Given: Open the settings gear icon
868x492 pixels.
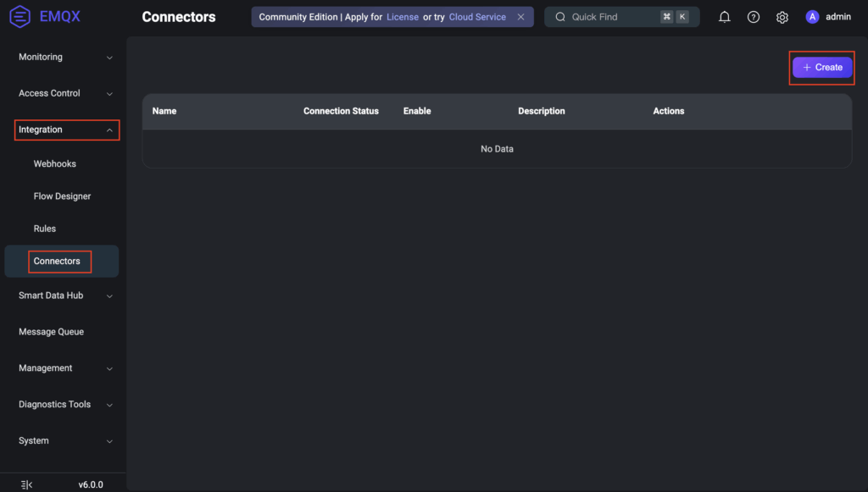Looking at the screenshot, I should (782, 17).
